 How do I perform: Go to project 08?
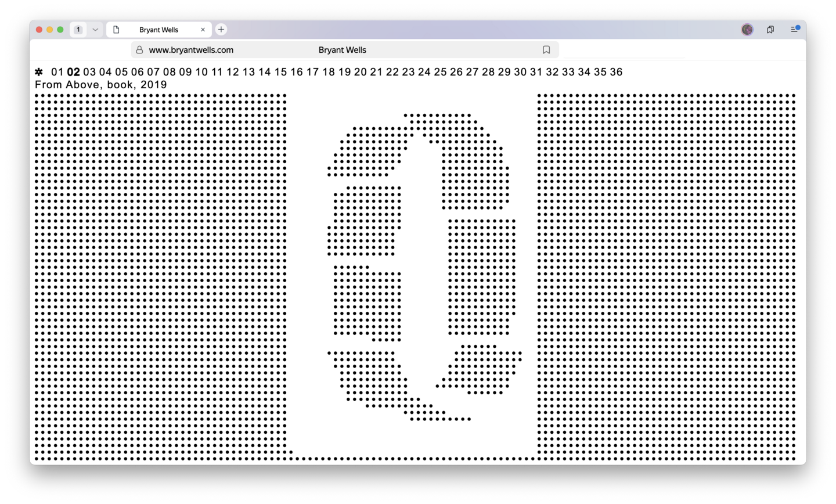coord(170,72)
